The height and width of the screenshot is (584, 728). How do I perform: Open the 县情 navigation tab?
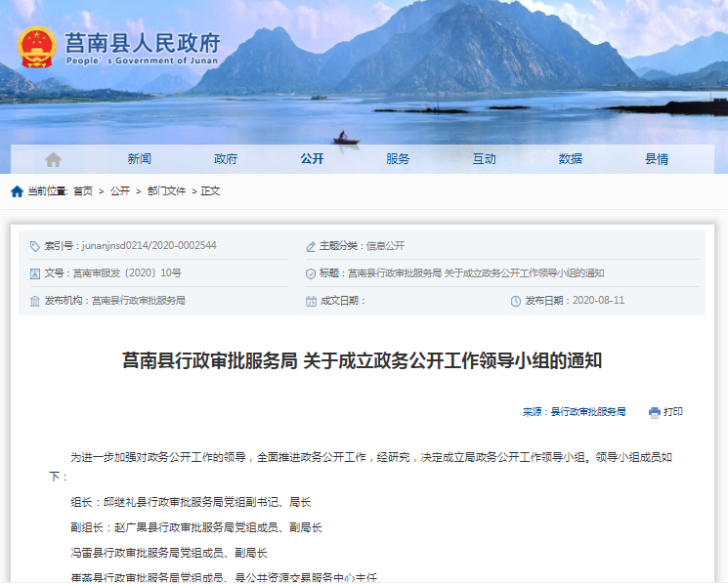coord(656,159)
